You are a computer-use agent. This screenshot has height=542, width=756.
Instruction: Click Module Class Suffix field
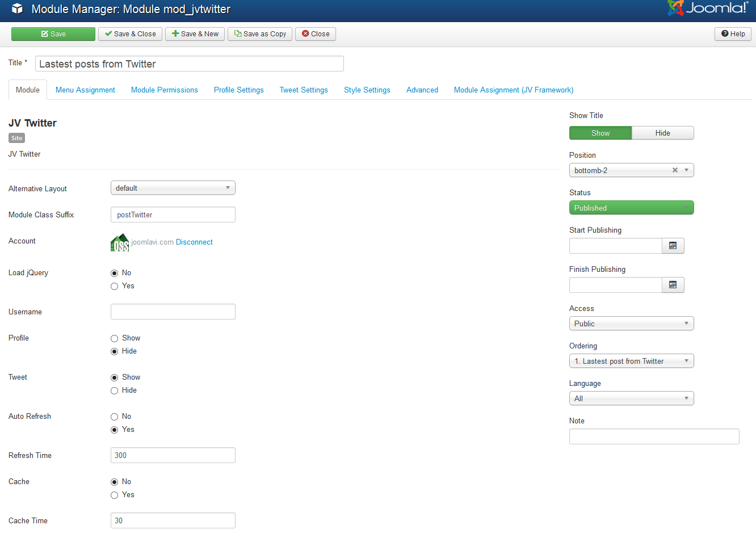coord(173,215)
